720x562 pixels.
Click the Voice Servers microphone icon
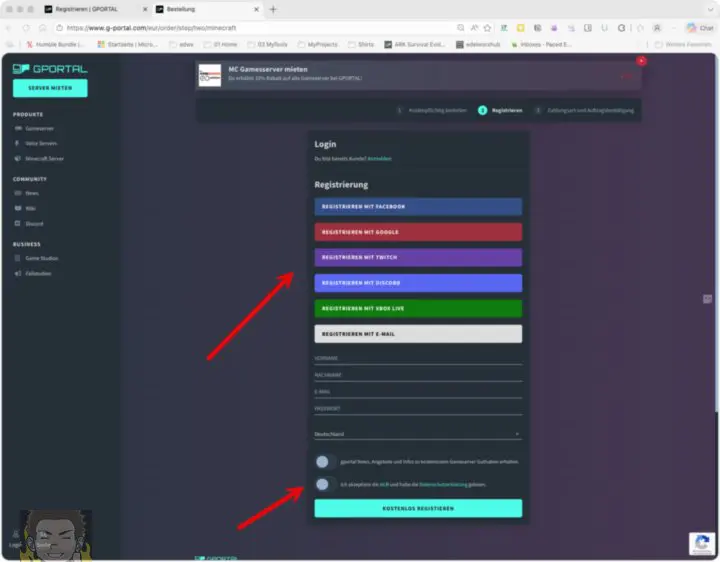tap(17, 143)
